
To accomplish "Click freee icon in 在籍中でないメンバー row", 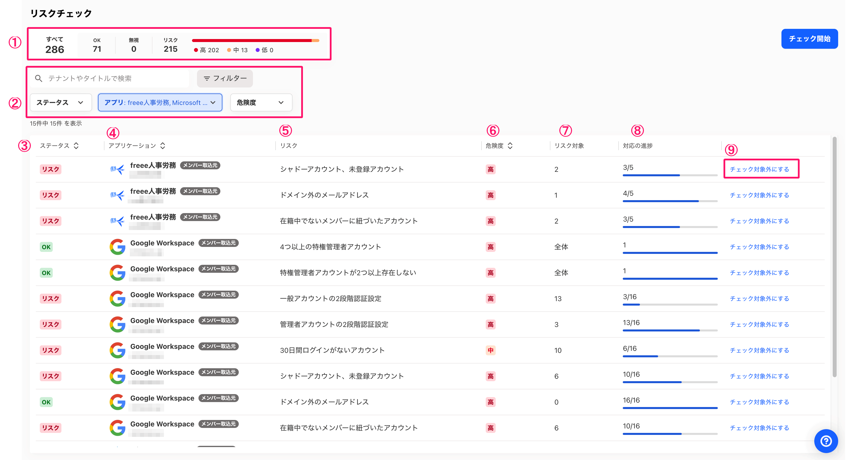I will [x=117, y=221].
